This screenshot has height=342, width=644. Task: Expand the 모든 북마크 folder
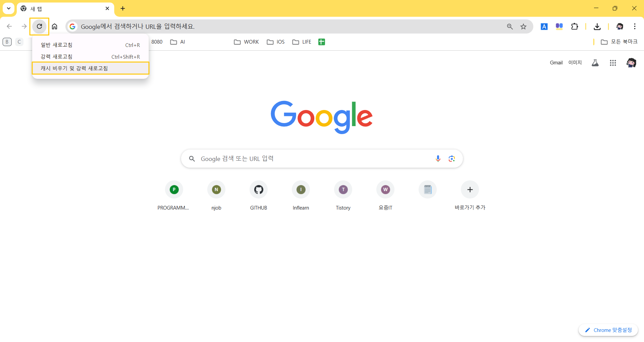click(619, 42)
